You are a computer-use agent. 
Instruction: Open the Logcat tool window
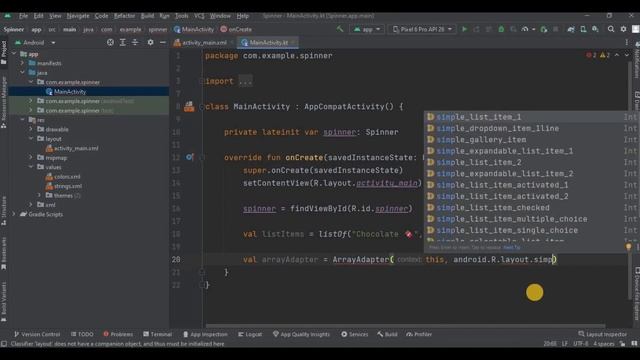click(250, 334)
